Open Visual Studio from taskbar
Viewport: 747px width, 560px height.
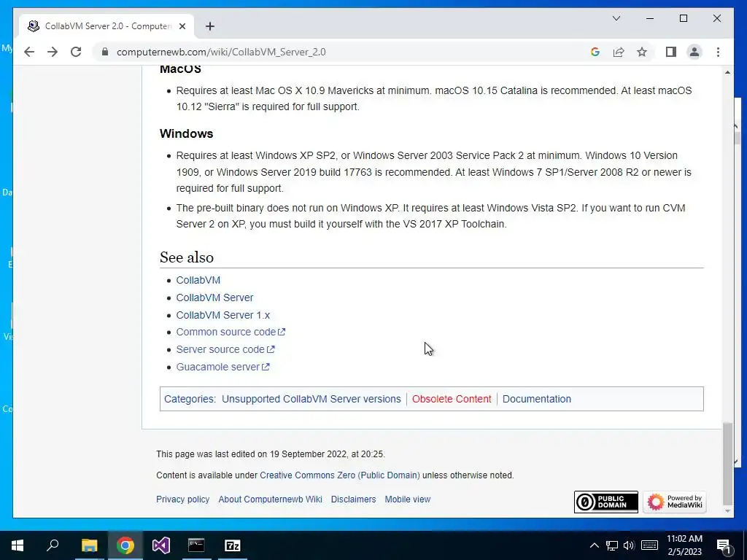tap(160, 545)
